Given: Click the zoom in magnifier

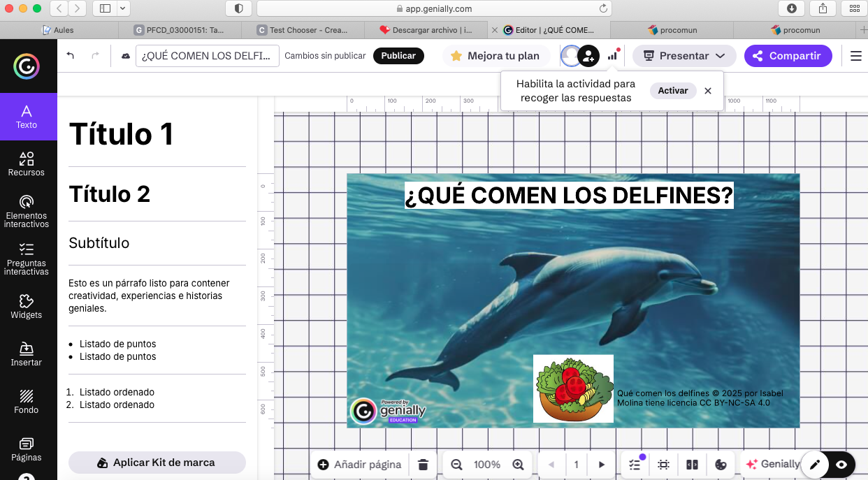Looking at the screenshot, I should click(518, 465).
